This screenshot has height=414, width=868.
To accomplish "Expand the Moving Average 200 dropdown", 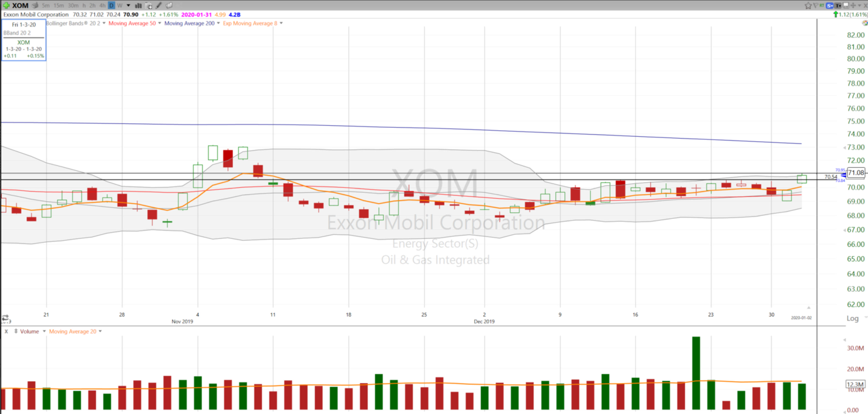I will click(218, 23).
